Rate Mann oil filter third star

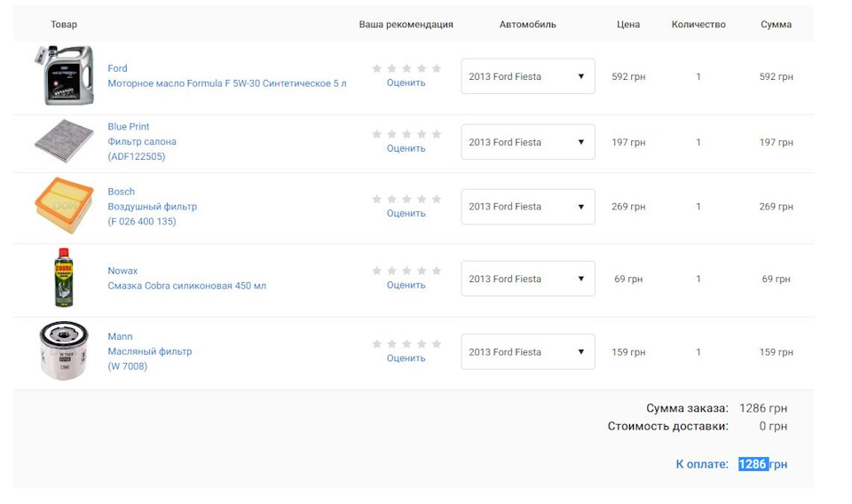click(406, 343)
